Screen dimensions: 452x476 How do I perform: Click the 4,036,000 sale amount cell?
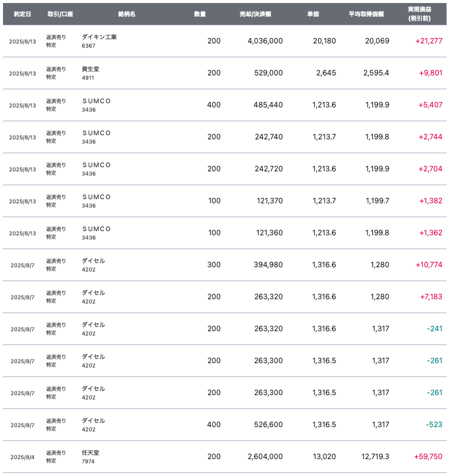coord(265,41)
